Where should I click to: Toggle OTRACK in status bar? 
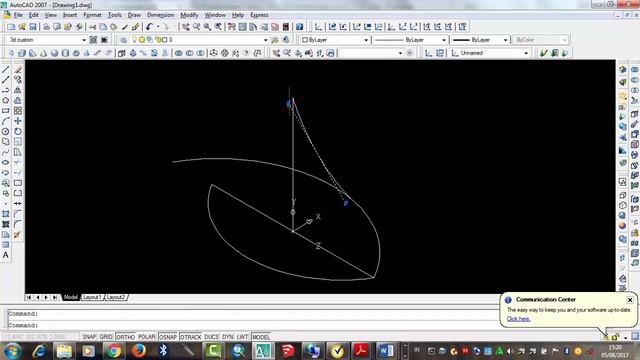(x=191, y=337)
